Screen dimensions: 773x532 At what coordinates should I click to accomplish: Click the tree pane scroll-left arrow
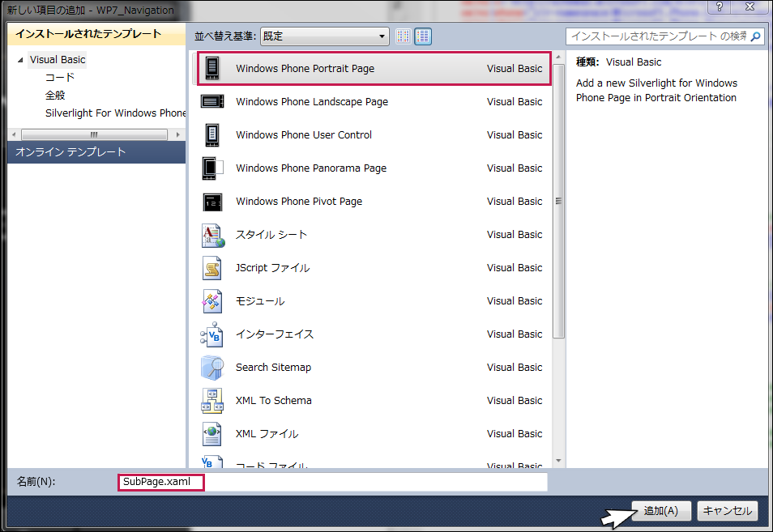click(x=14, y=134)
